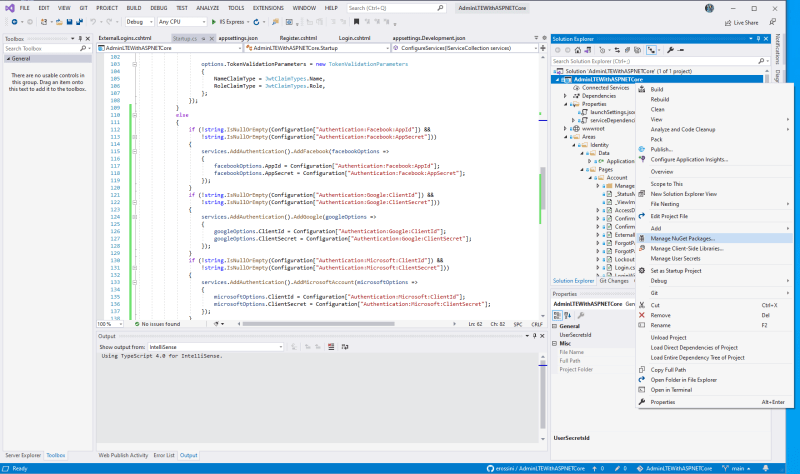
Task: Click the erossini / AdminLTEWithASPNETCore repository link
Action: 536,468
